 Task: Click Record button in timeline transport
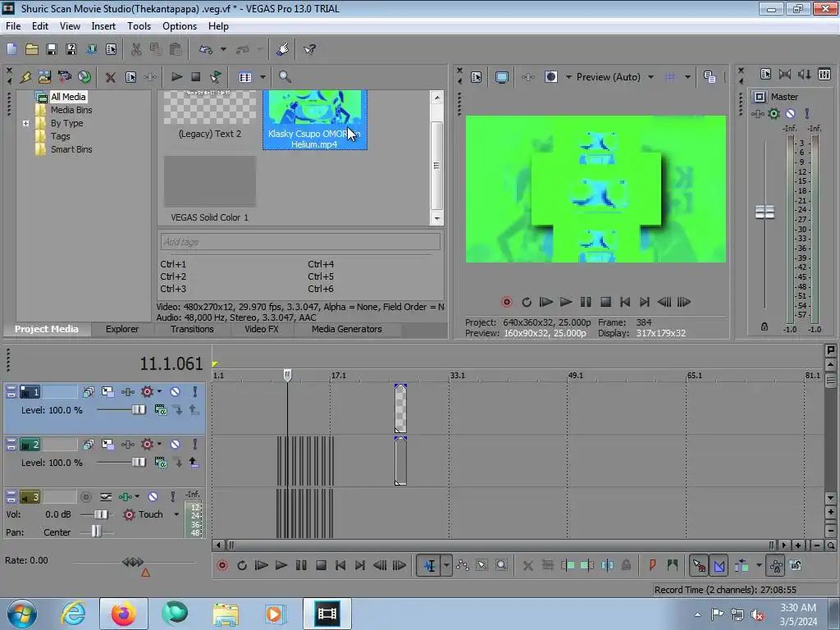tap(222, 565)
